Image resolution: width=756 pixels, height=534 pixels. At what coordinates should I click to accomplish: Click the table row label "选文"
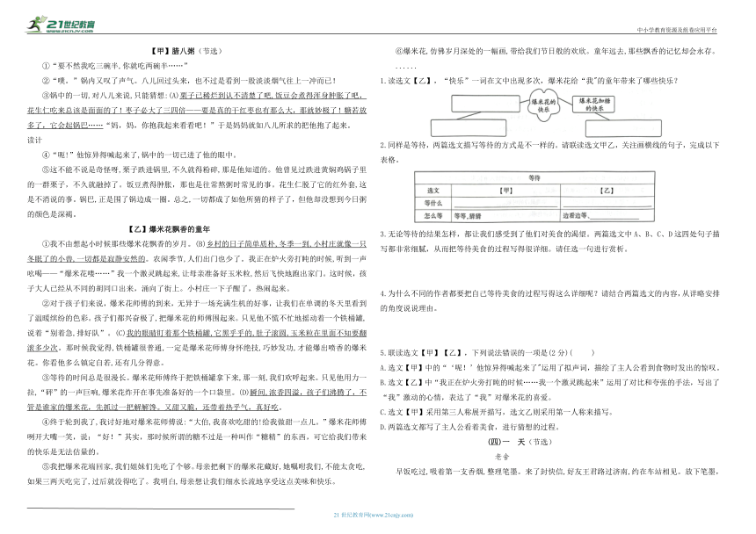tap(433, 191)
